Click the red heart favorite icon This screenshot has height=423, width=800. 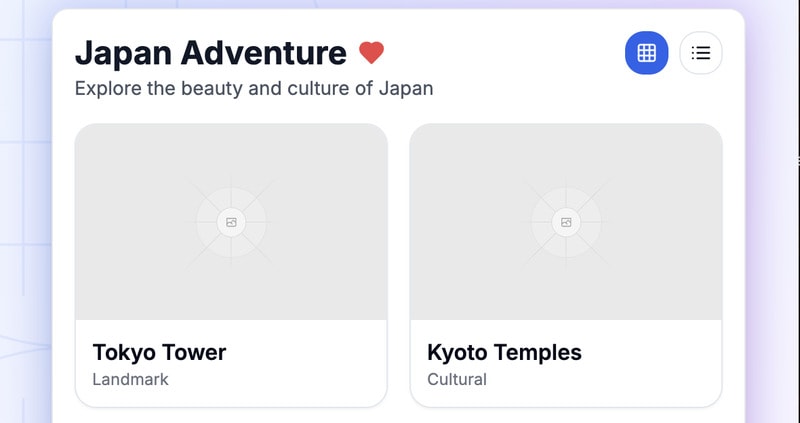[x=371, y=53]
